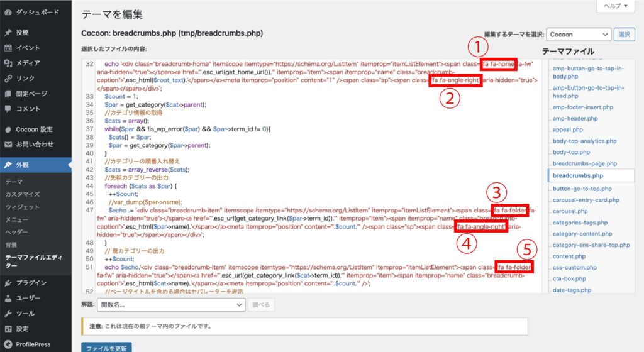Open body-top-analytics.php file
The width and height of the screenshot is (644, 352).
pyautogui.click(x=584, y=141)
